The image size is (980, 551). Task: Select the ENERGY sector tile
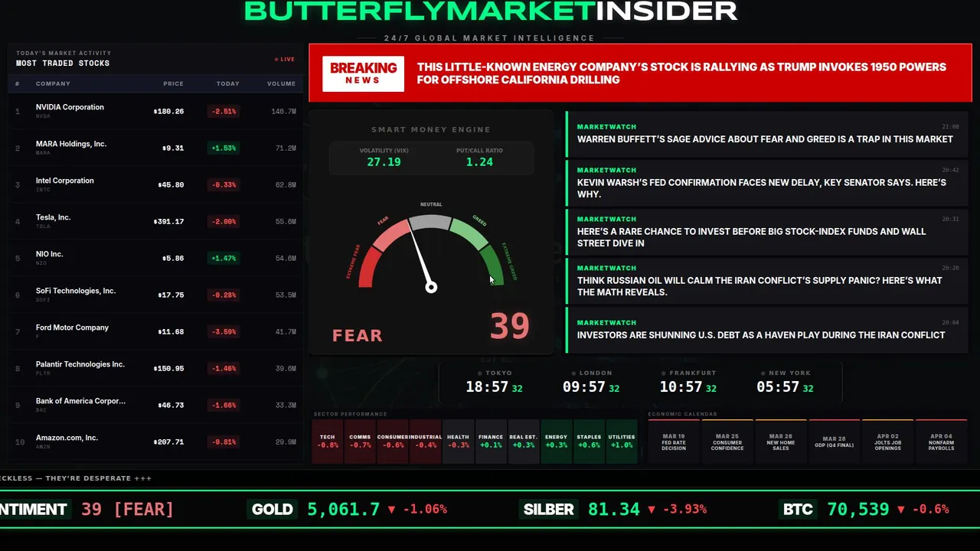pos(556,441)
